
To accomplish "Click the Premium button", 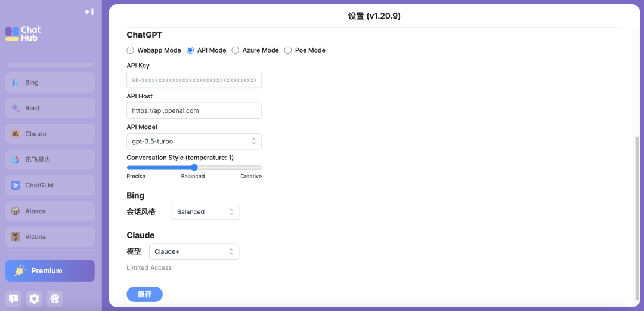I will click(50, 270).
